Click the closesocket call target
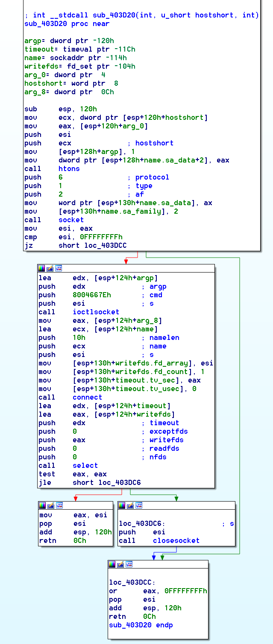This screenshot has width=273, height=644. click(x=176, y=541)
